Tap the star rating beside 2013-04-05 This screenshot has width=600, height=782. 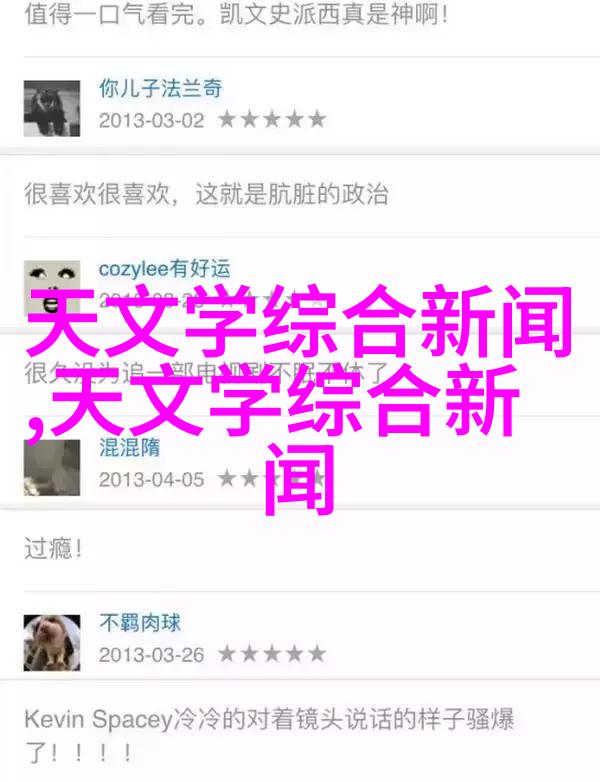pos(272,479)
